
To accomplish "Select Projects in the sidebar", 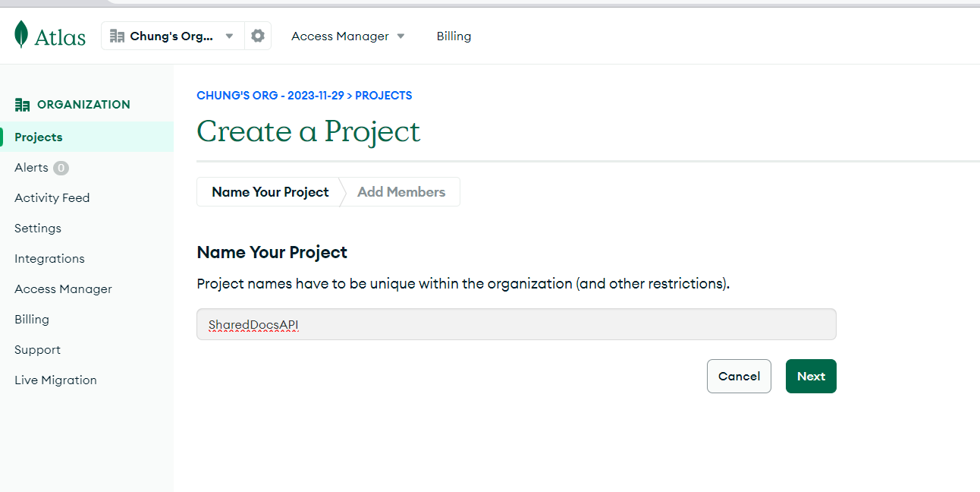I will coord(86,137).
